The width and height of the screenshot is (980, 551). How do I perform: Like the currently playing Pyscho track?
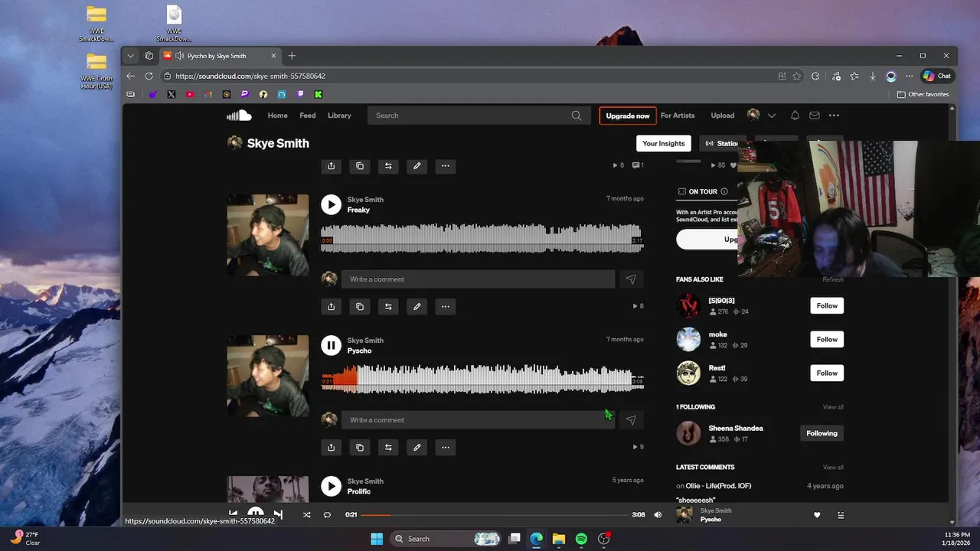pyautogui.click(x=817, y=515)
